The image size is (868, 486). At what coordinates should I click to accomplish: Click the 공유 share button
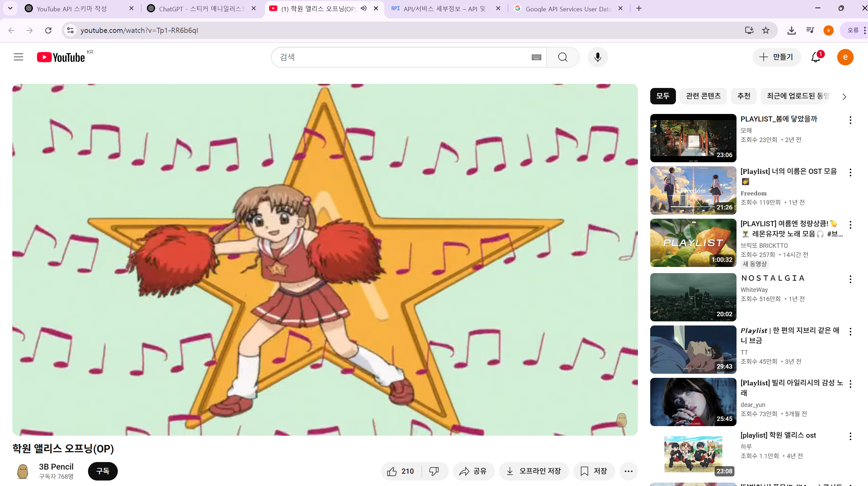pos(473,471)
